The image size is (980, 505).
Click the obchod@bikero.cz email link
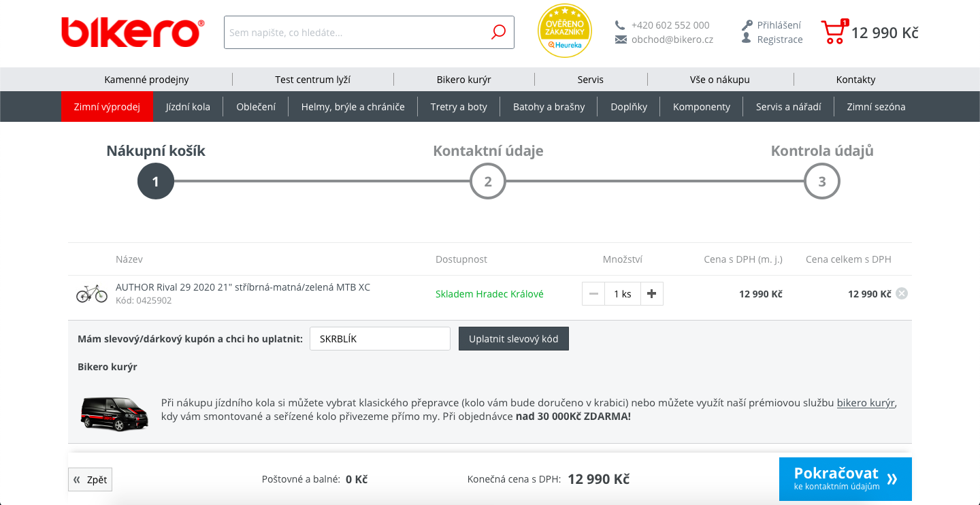[x=672, y=39]
